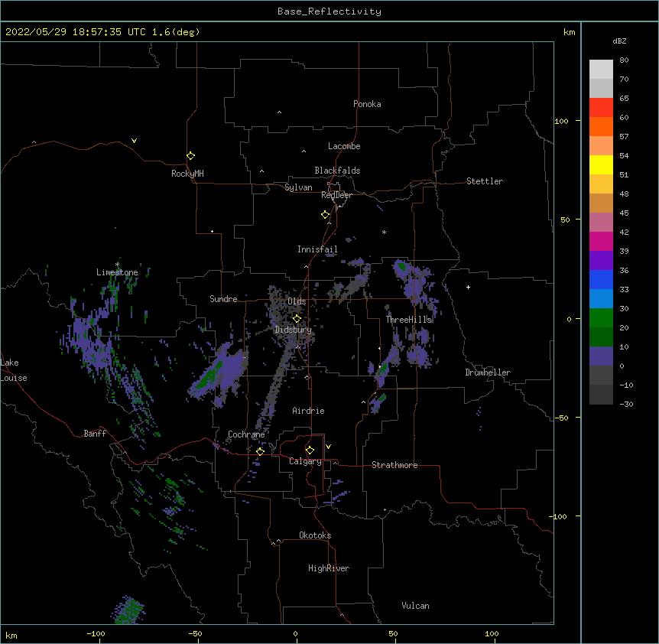
Task: Click the Okotoks label
Action: point(315,535)
